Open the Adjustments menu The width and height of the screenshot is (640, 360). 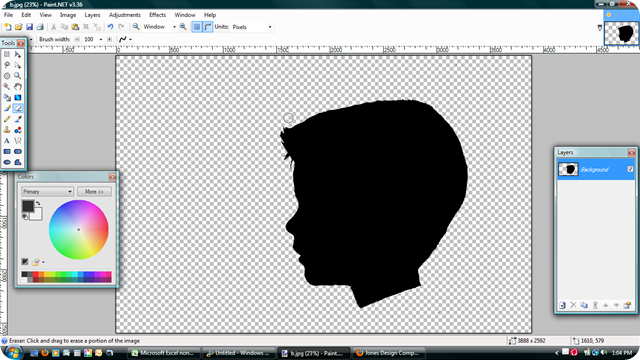tap(124, 15)
